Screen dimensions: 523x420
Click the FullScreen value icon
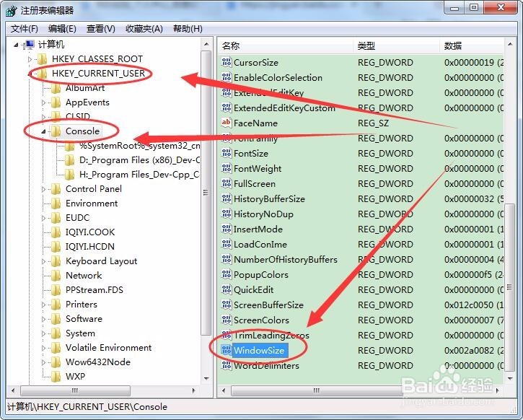(227, 183)
